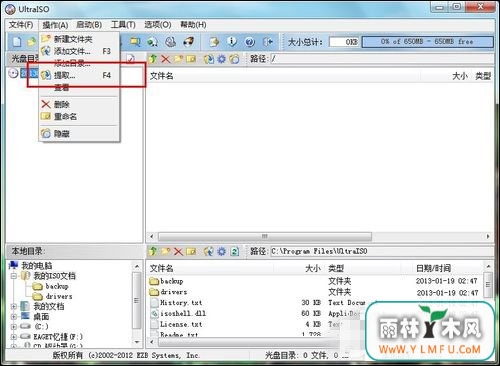Click add-to-image icon in local pane toolbar
This screenshot has height=366, width=500.
(x=209, y=251)
